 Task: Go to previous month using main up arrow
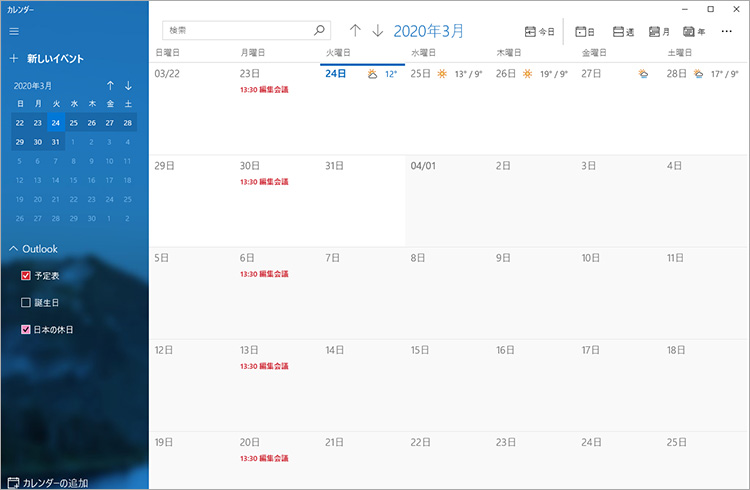(354, 31)
